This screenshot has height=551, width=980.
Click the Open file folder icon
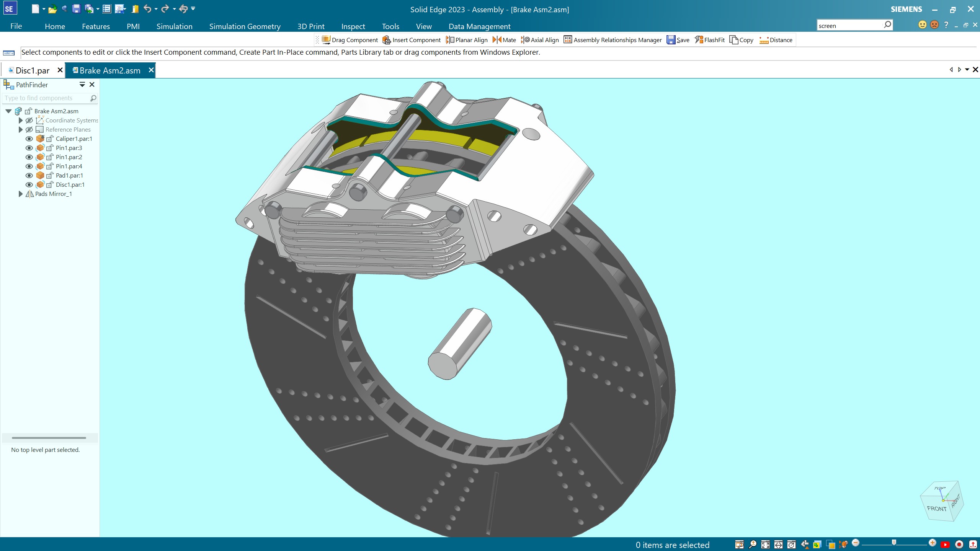53,9
